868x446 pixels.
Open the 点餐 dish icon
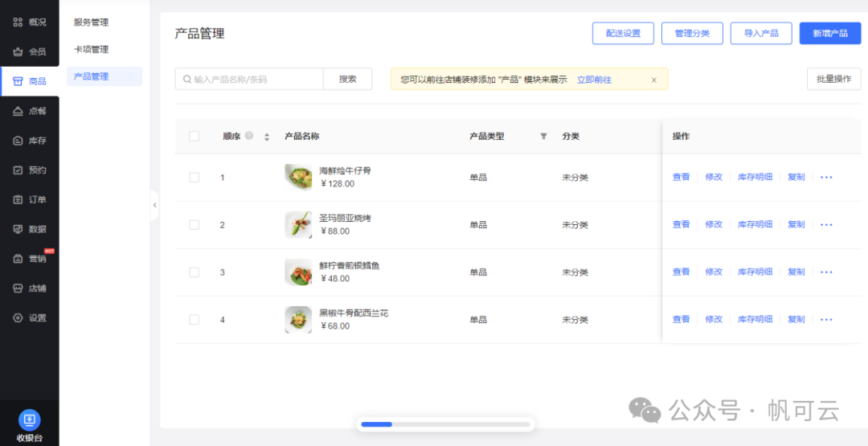18,111
